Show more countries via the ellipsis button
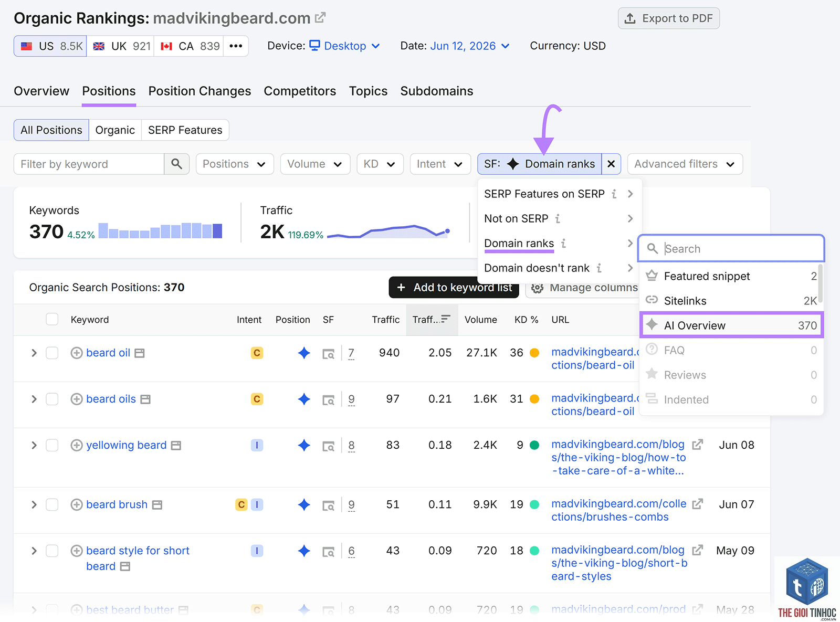This screenshot has width=840, height=622. pyautogui.click(x=236, y=46)
